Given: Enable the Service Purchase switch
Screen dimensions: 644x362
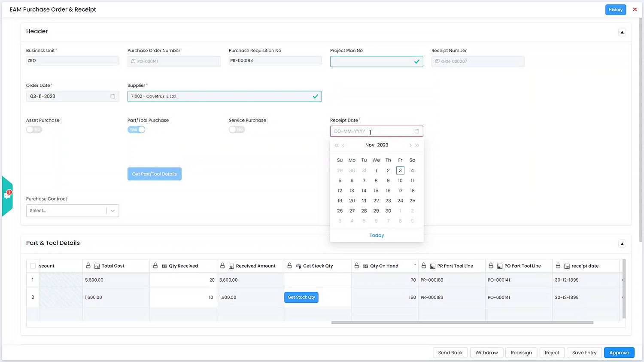Looking at the screenshot, I should point(237,130).
